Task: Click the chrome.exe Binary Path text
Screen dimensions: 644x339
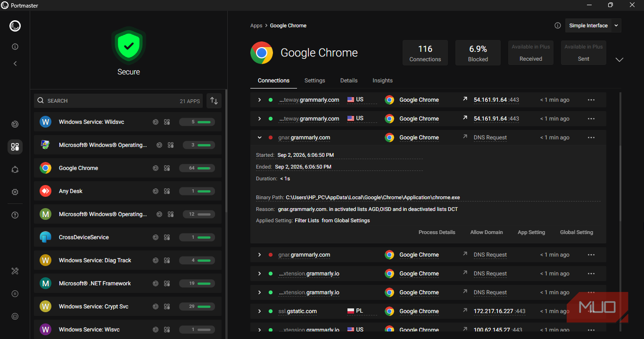Action: point(372,197)
